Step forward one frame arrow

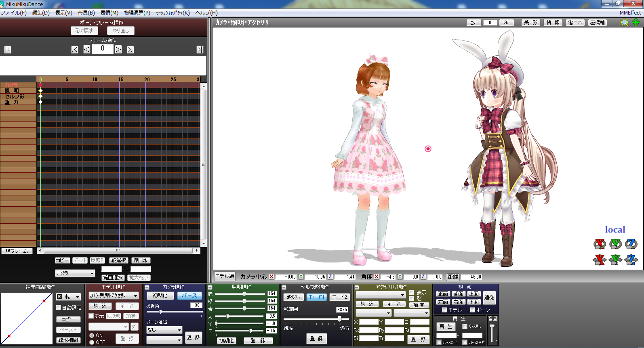coord(118,50)
